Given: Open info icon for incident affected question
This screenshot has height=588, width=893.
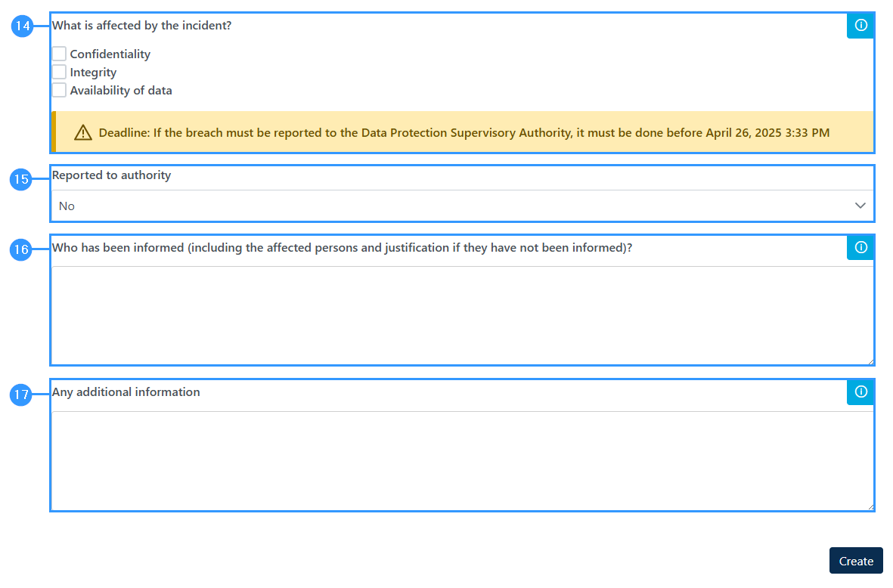Looking at the screenshot, I should (x=860, y=26).
